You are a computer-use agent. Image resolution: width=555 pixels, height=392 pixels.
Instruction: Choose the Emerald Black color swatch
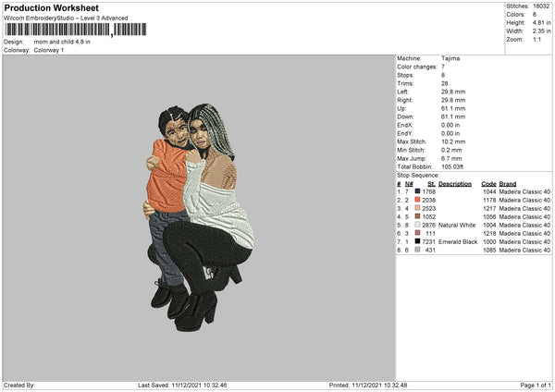pyautogui.click(x=417, y=241)
